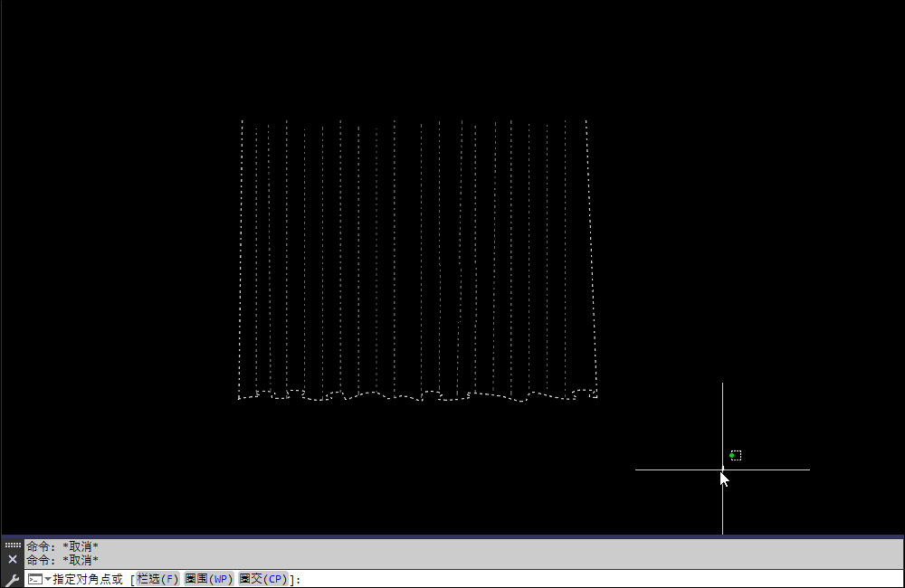Pick the curtain's left vertical edge
The width and height of the screenshot is (905, 588).
[241, 262]
